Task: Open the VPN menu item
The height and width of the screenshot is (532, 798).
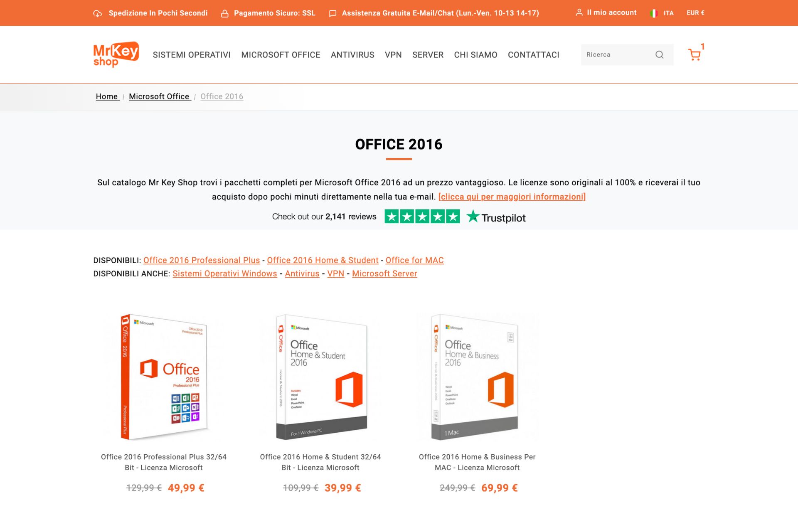Action: 393,55
